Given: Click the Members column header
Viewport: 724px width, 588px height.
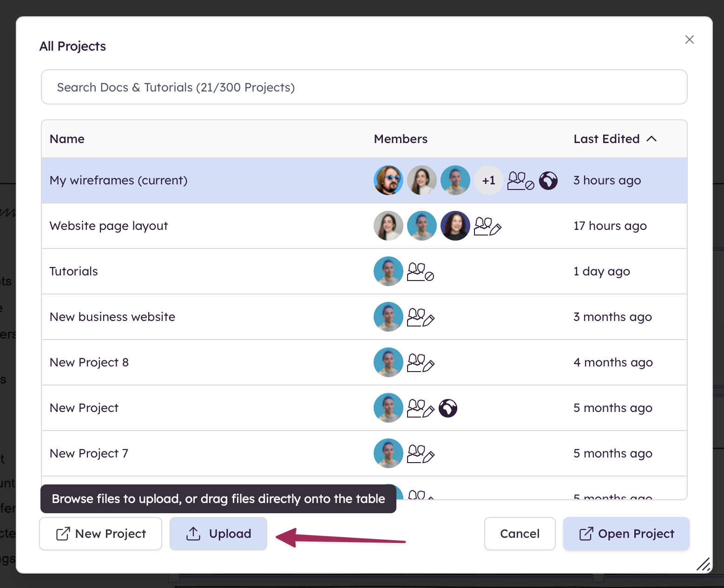Looking at the screenshot, I should coord(400,139).
